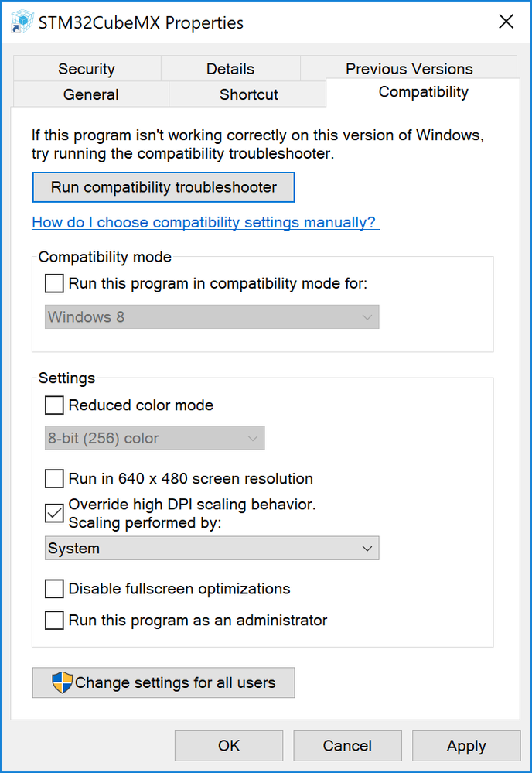Expand the 8-bit (256) color dropdown

point(155,438)
